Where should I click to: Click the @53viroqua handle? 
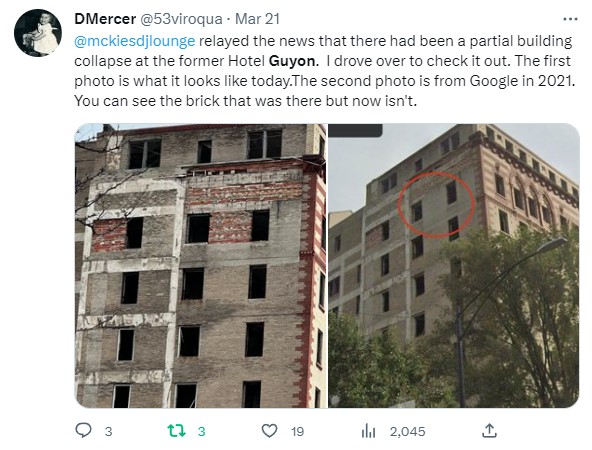(x=181, y=19)
